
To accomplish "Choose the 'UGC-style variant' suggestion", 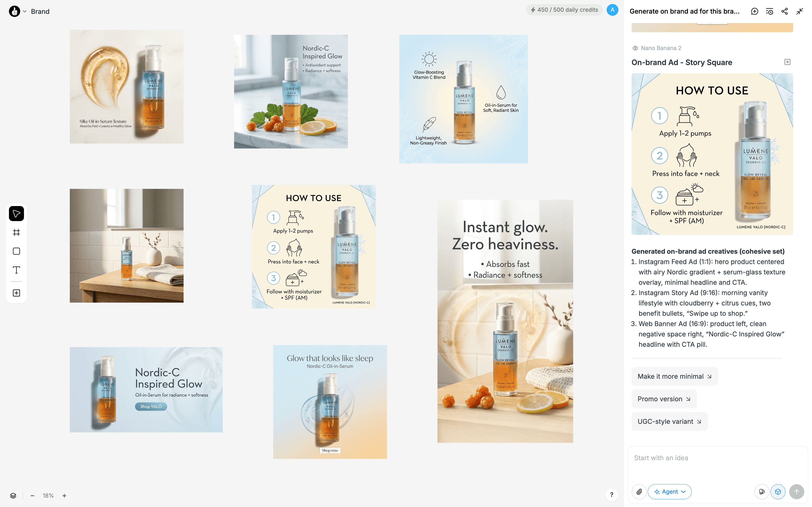I will click(669, 421).
